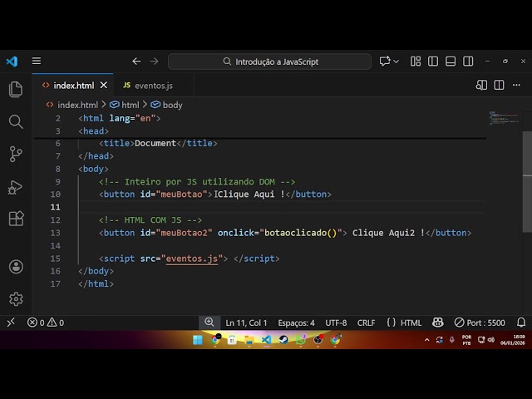Click line number 11 in the gutter

tap(56, 207)
